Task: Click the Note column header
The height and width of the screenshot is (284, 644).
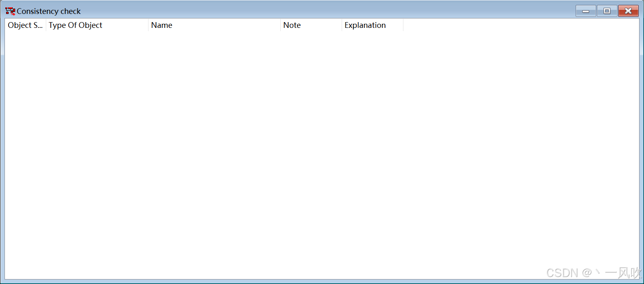Action: click(x=311, y=25)
